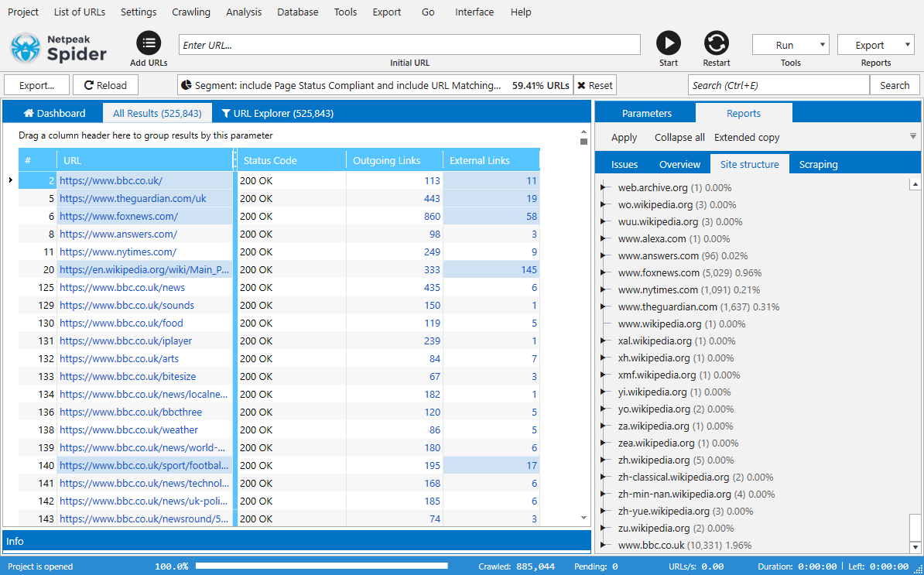Open the https://www.nytimes.com/ URL link
Viewport: 924px width, 575px height.
[x=118, y=252]
